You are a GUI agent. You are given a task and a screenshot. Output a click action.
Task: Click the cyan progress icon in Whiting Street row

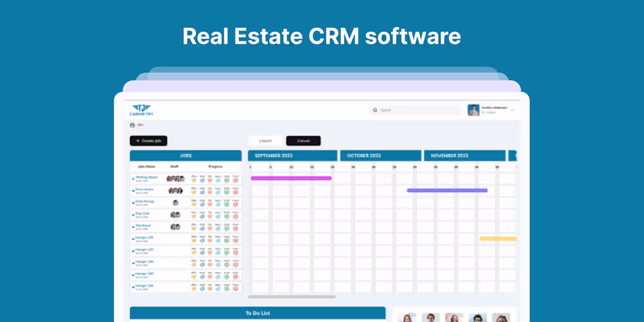218,180
